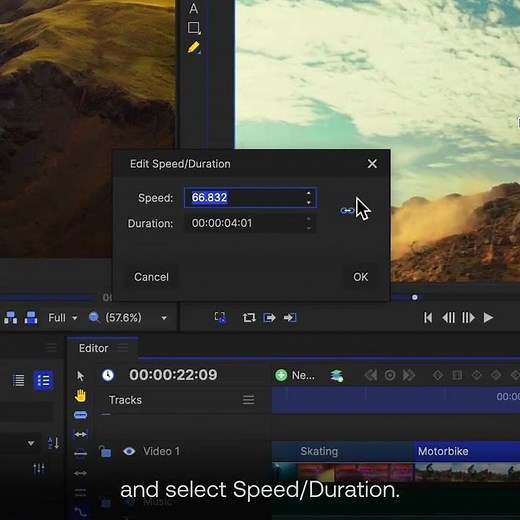Open the sliders settings icon

click(x=39, y=468)
